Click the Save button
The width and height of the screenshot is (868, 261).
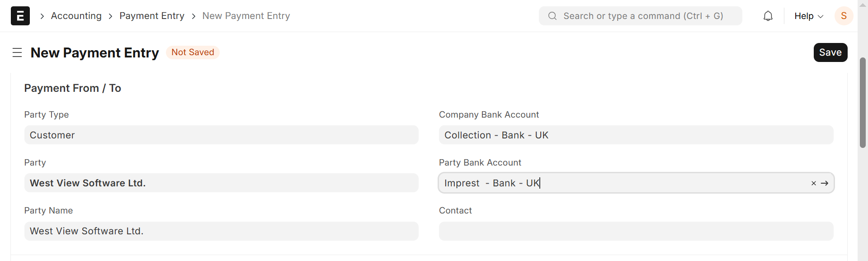point(830,52)
